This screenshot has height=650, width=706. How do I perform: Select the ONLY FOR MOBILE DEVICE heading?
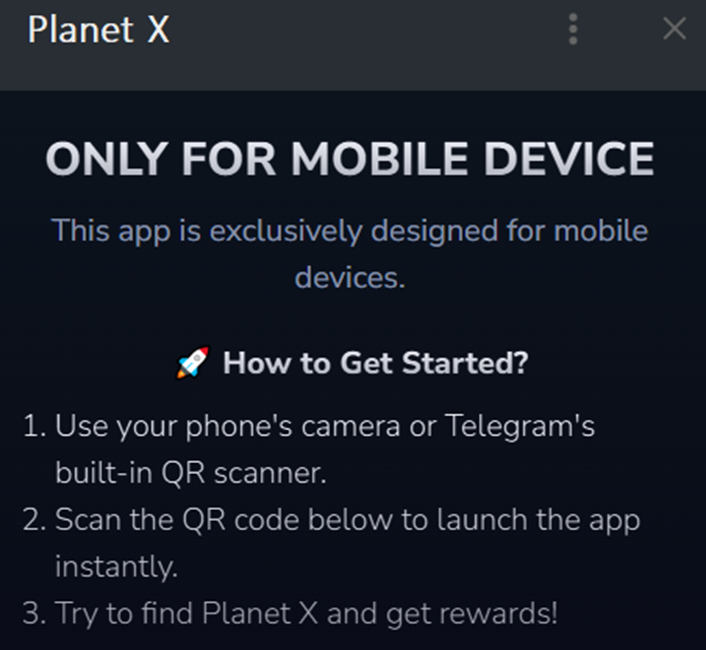click(350, 159)
